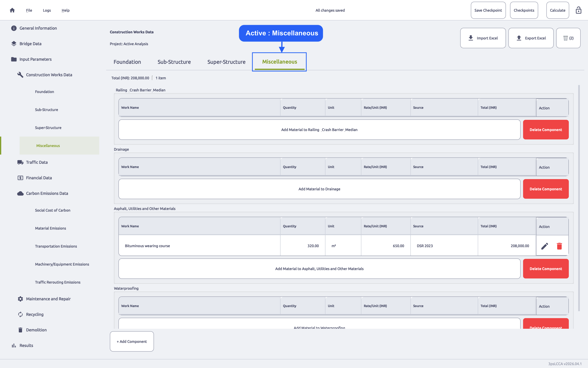Viewport: 588px width, 368px height.
Task: Click the Construction Works Data wrench icon
Action: [20, 75]
